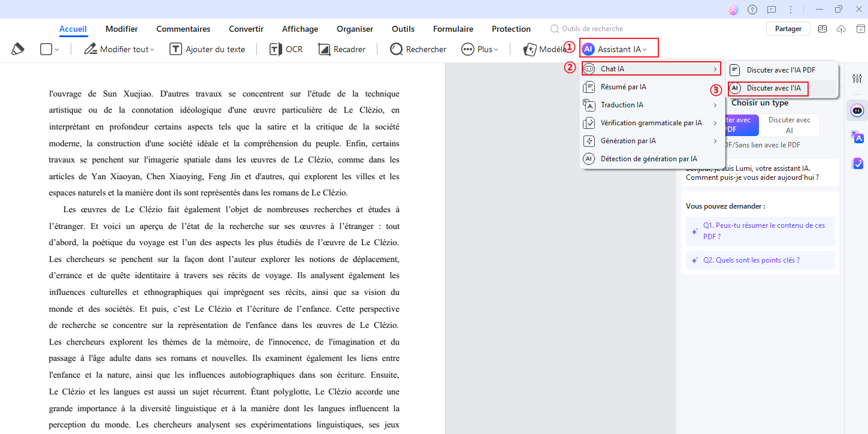This screenshot has width=868, height=434.
Task: Open the three-dot more options menu
Action: 791,10
